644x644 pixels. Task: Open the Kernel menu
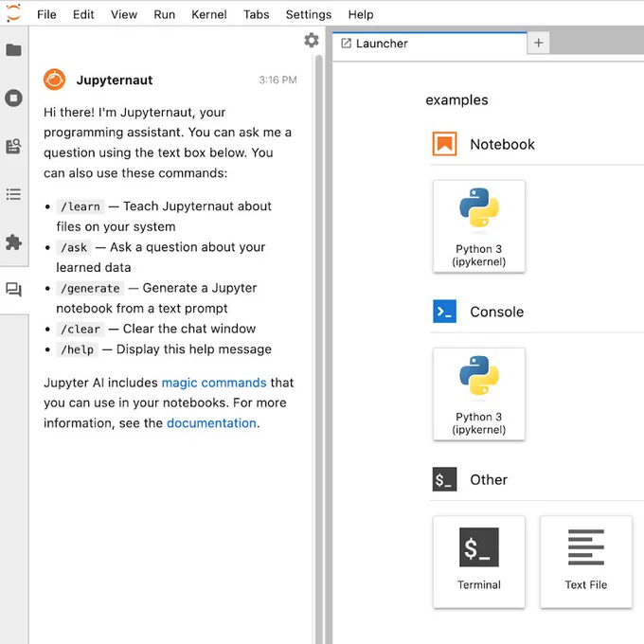[209, 14]
